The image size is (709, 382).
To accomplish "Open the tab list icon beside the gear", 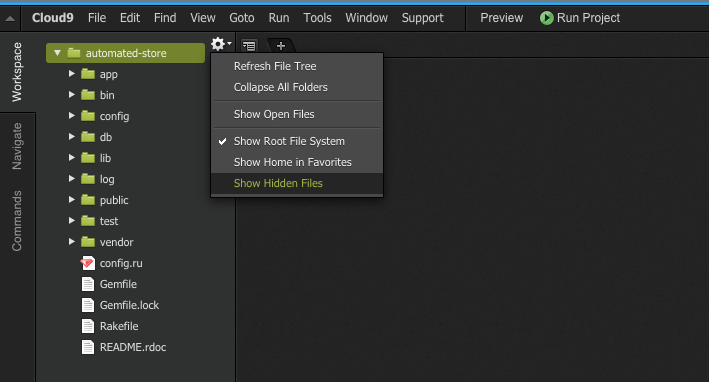I will point(249,46).
